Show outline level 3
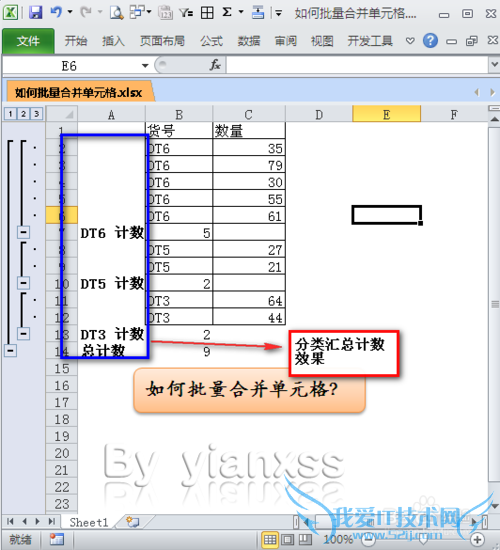The image size is (500, 550). pyautogui.click(x=36, y=114)
